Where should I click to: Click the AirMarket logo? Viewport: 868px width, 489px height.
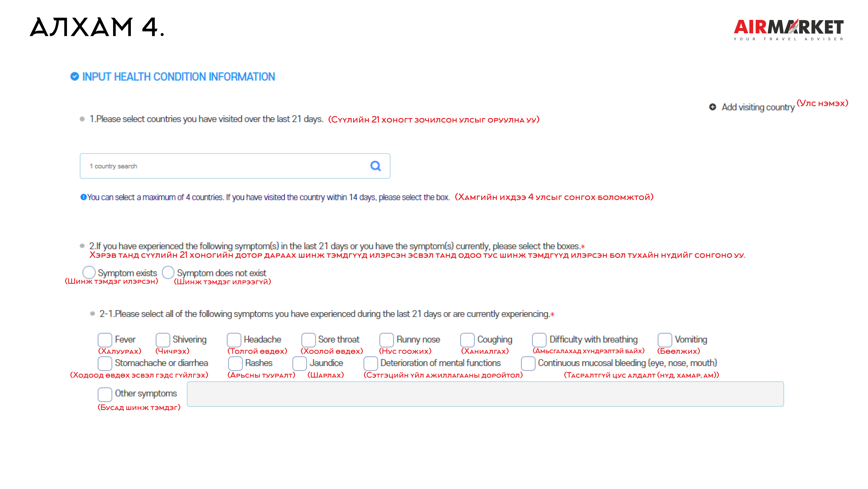[x=789, y=30]
